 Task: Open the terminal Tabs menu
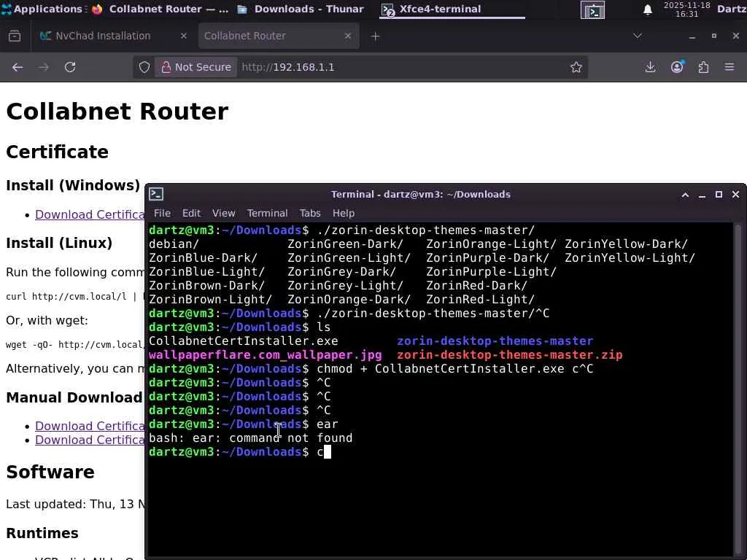(309, 213)
